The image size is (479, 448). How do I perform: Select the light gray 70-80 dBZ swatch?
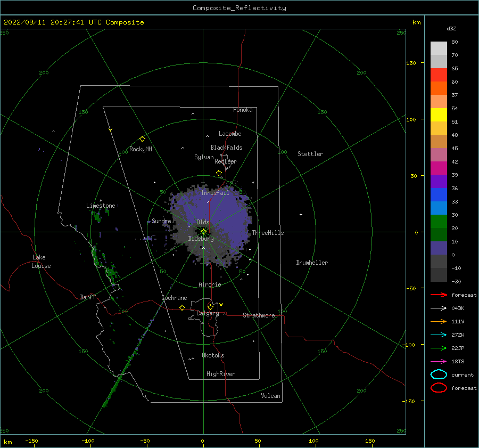439,48
